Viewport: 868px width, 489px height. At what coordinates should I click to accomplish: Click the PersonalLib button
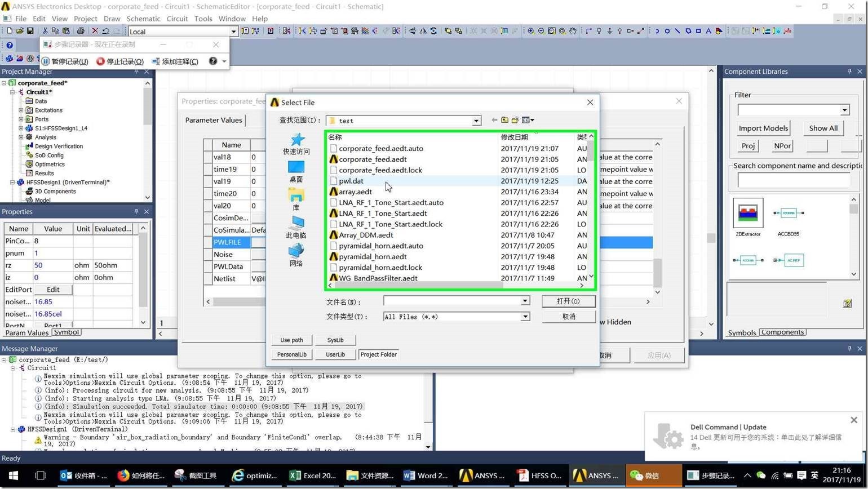coord(291,354)
